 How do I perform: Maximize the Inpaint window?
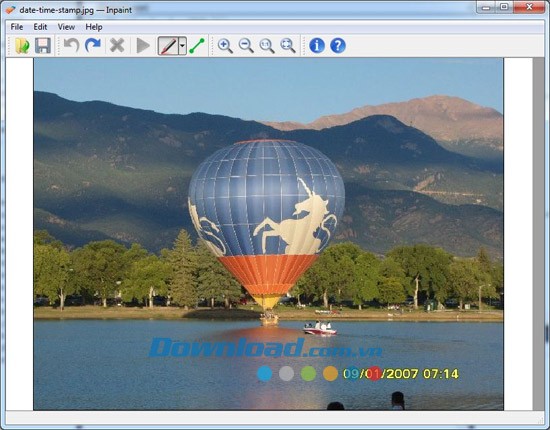point(504,7)
